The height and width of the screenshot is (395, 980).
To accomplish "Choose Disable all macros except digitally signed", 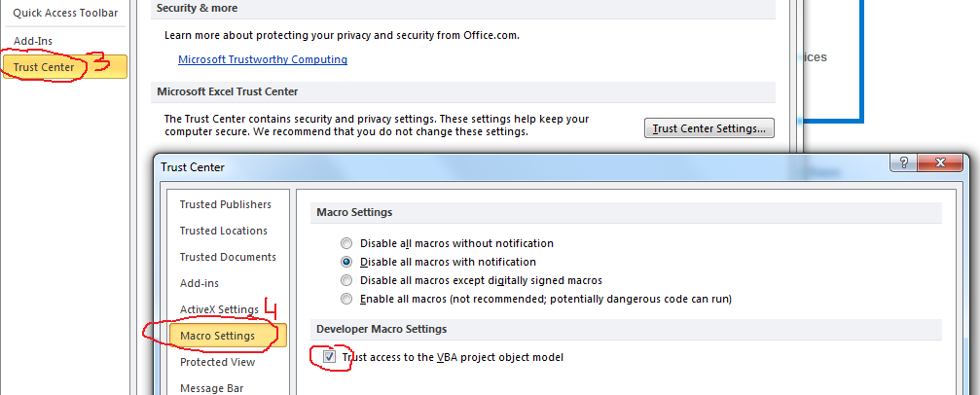I will 346,280.
